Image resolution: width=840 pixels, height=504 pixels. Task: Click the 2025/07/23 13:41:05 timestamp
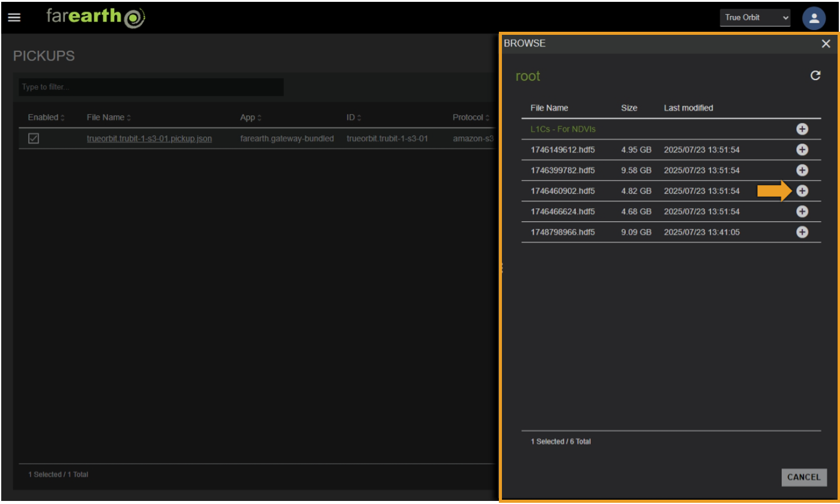click(x=702, y=232)
